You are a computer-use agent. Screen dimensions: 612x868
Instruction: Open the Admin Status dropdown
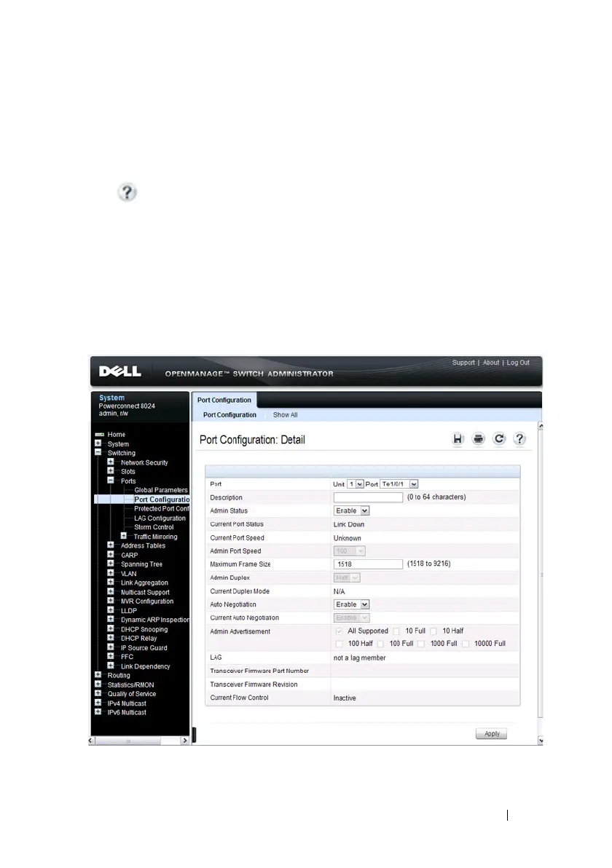point(352,511)
